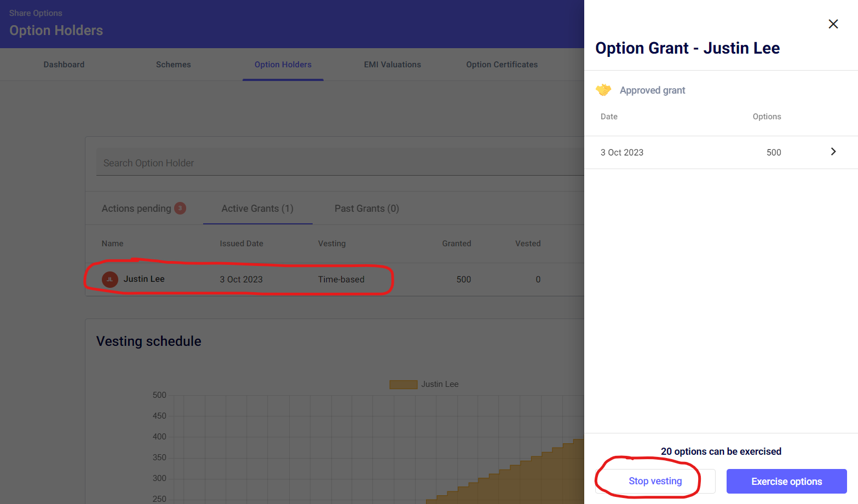The image size is (858, 504).
Task: Go to the EMI Valuations tab
Action: (392, 65)
